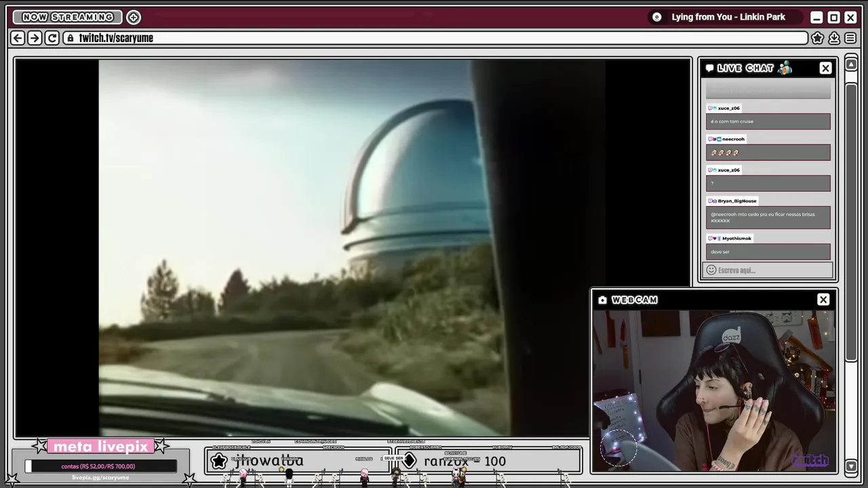
Task: Open a new tab with plus icon
Action: pos(134,17)
